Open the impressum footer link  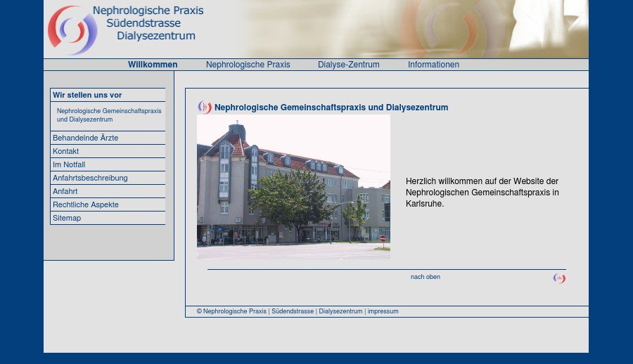coord(383,311)
